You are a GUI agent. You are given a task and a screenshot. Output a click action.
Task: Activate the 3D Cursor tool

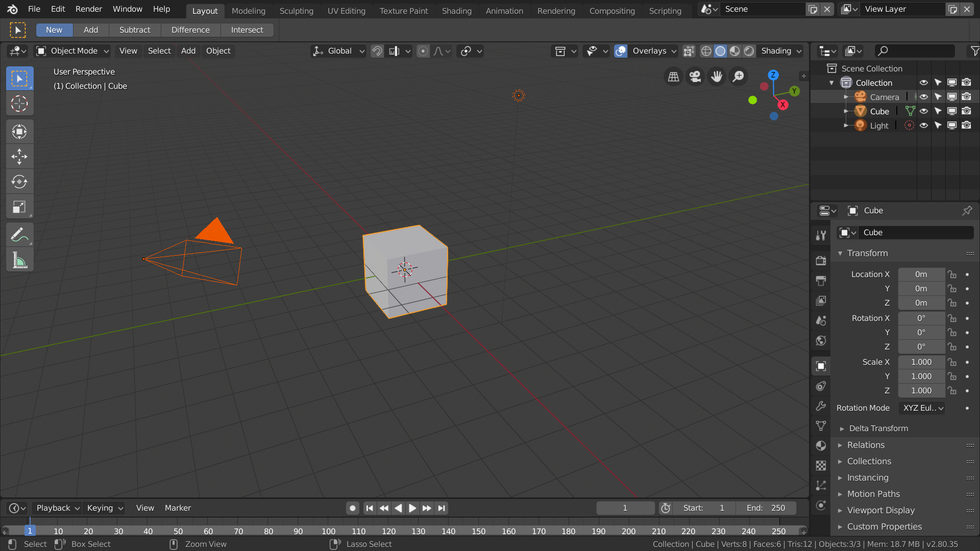pos(19,104)
